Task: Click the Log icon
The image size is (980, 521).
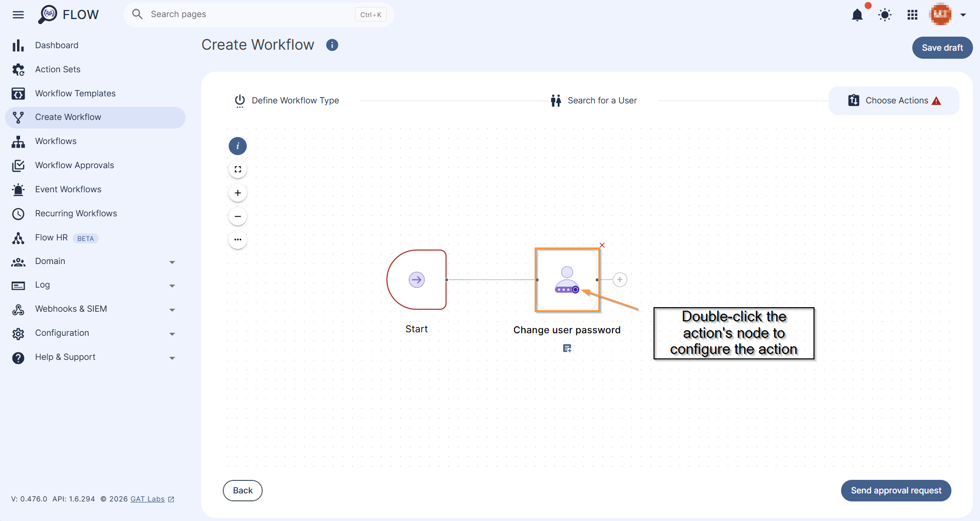Action: [18, 286]
